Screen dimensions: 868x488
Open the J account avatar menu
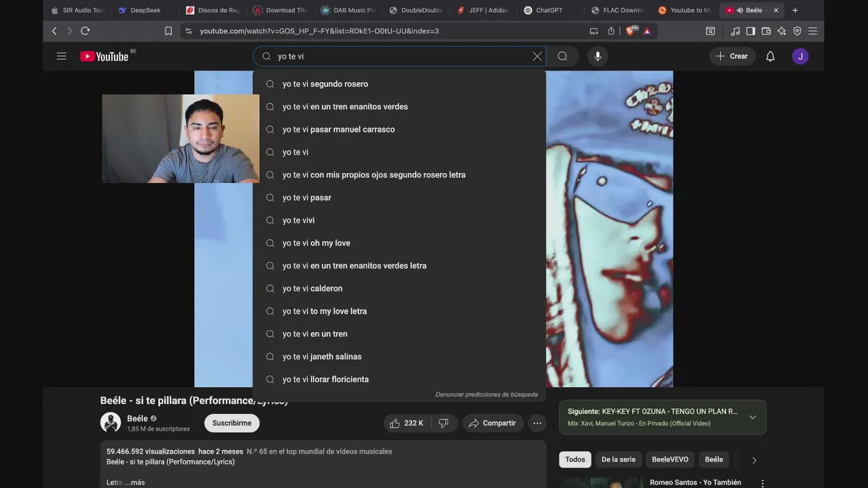800,56
